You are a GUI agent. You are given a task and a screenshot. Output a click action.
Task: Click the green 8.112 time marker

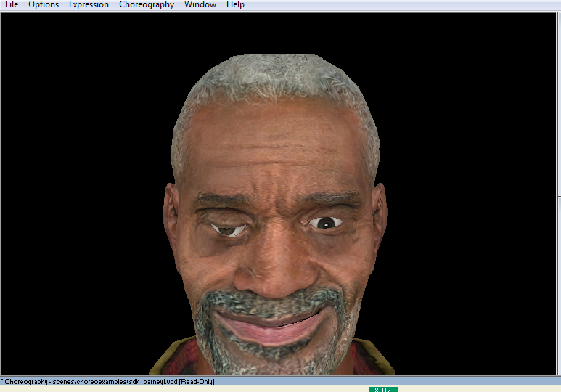tap(382, 390)
